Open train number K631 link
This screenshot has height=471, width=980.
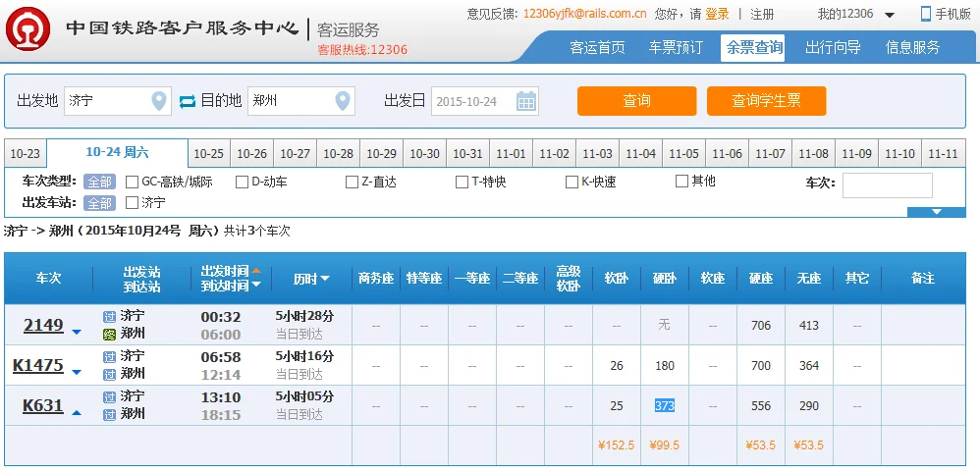pos(43,405)
